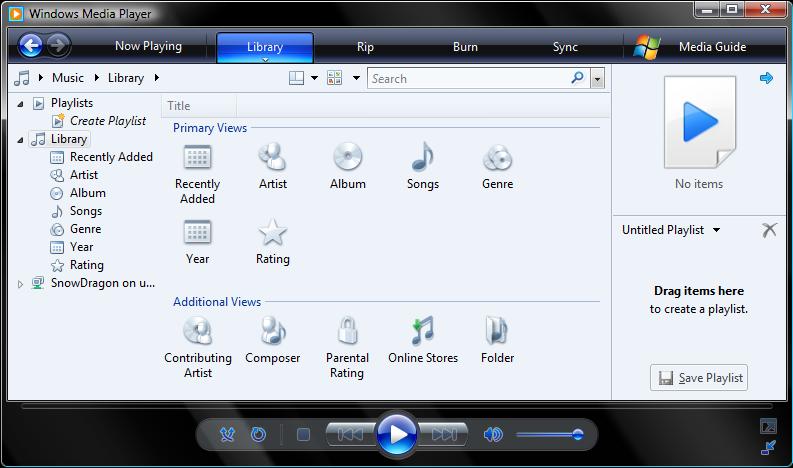Open the Parental Rating lock icon

pyautogui.click(x=347, y=331)
